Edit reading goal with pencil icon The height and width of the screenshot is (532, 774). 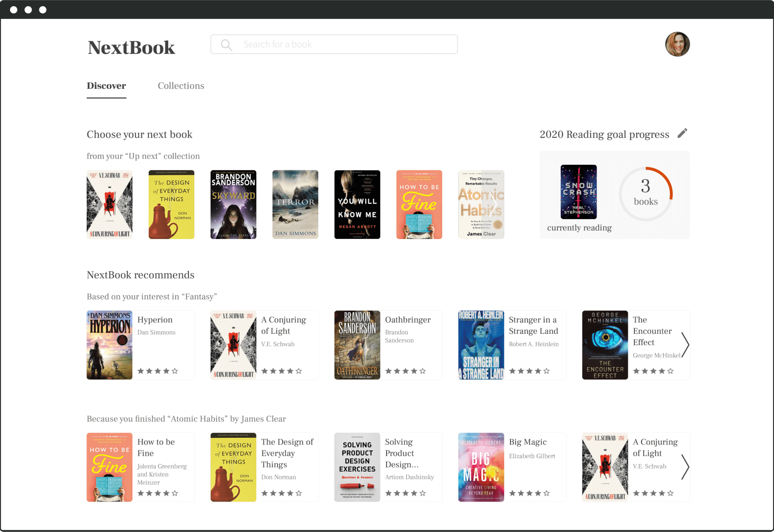682,133
